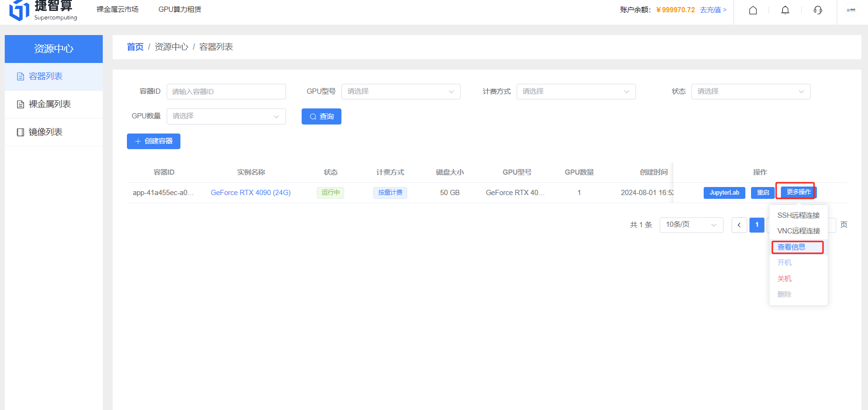Click 创建时间 column header
Viewport: 868px width, 410px height.
click(x=654, y=172)
